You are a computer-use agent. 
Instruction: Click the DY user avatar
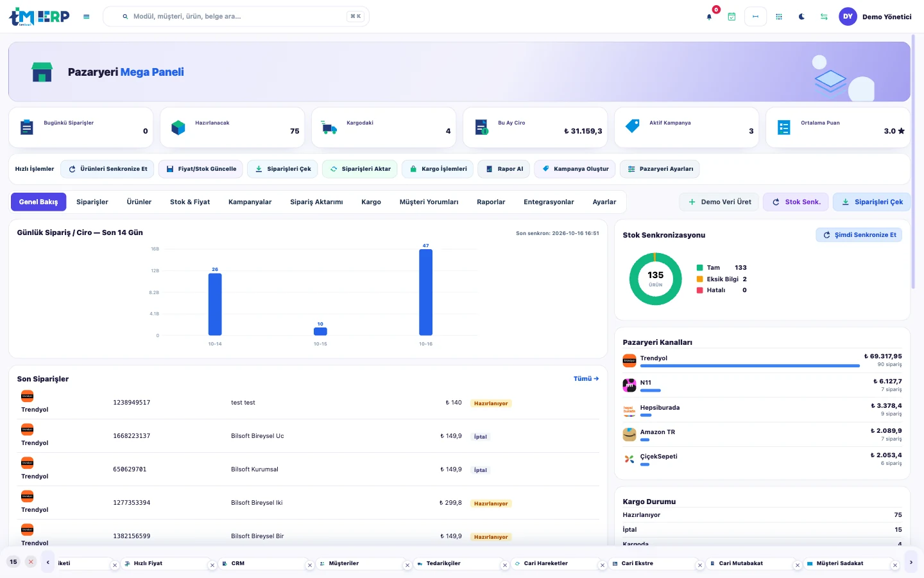point(848,17)
